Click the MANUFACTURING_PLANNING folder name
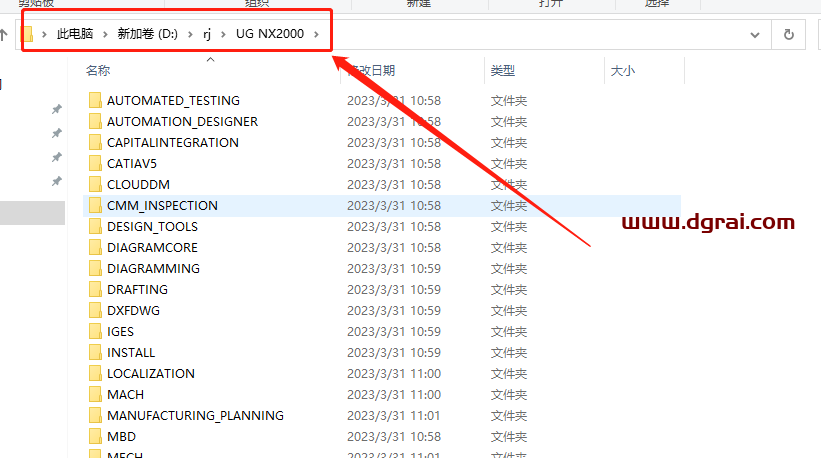This screenshot has height=458, width=821. pos(195,416)
